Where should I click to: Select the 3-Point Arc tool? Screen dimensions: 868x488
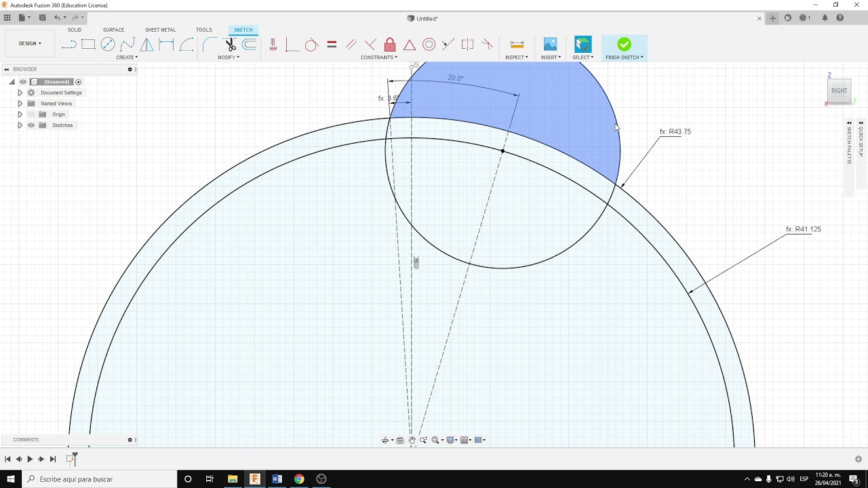(x=186, y=45)
